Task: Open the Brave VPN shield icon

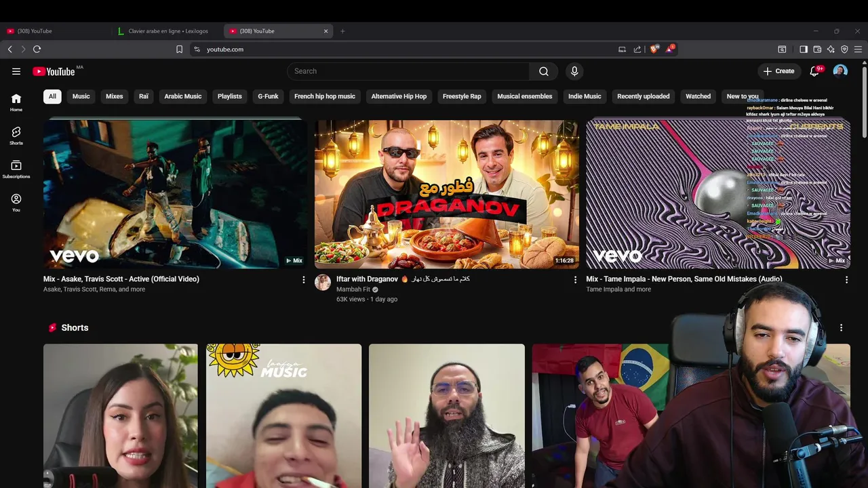Action: [x=844, y=49]
